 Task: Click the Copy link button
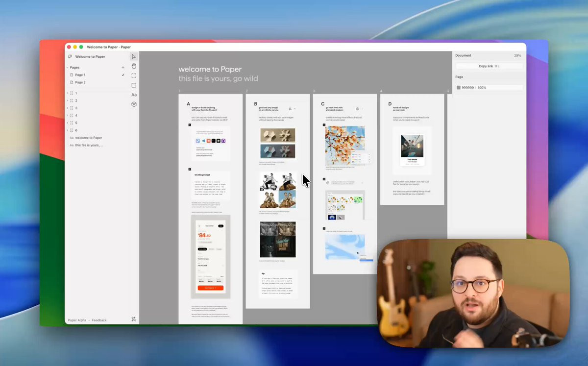click(489, 66)
